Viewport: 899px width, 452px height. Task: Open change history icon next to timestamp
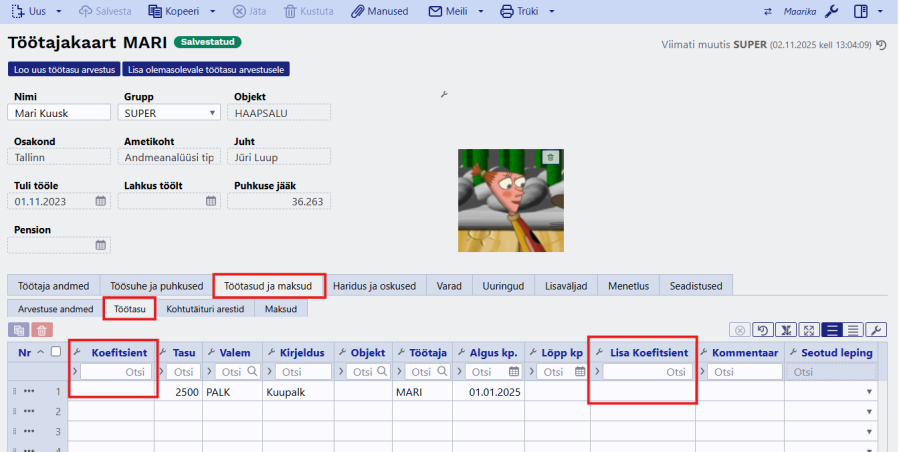[881, 45]
